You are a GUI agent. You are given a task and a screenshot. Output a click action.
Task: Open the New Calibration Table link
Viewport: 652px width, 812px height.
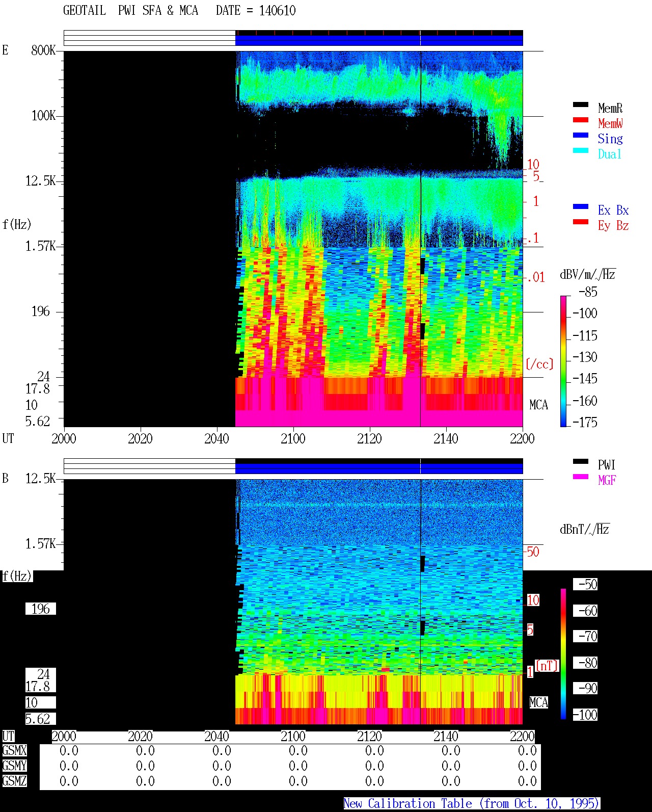[x=472, y=803]
